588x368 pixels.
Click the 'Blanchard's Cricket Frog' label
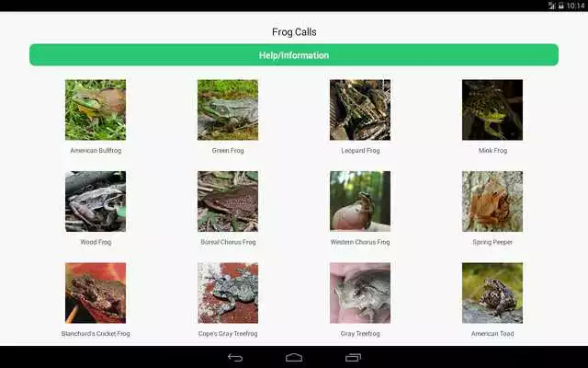[x=96, y=333]
